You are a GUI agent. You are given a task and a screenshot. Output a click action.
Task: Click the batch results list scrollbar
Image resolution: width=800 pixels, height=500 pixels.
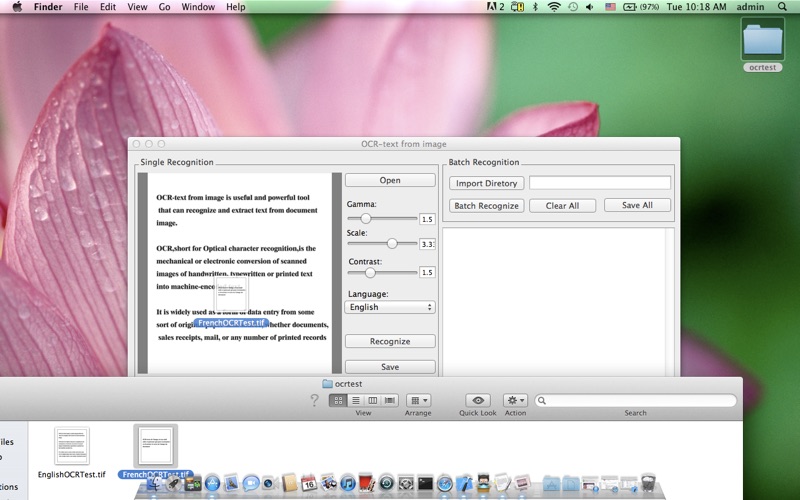669,302
